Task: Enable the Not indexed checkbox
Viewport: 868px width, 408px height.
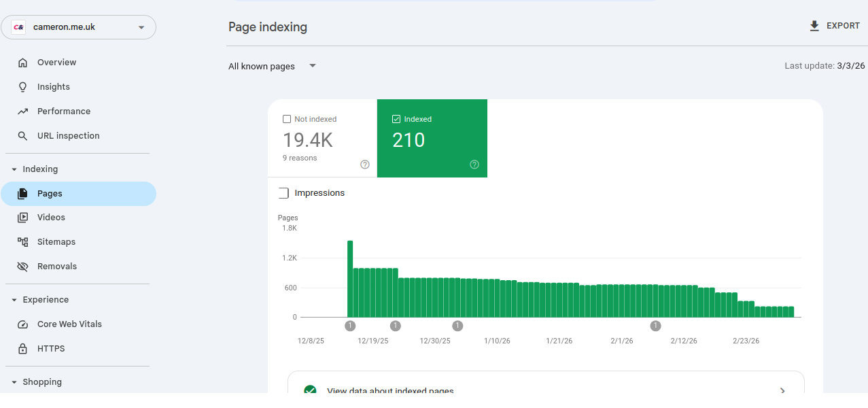Action: pyautogui.click(x=286, y=118)
